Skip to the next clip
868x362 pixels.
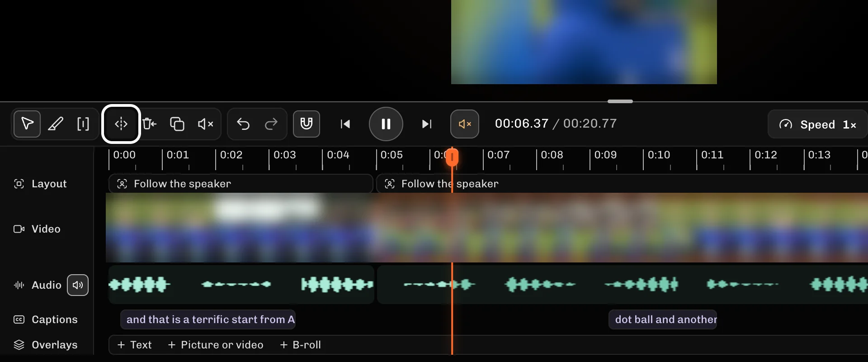point(427,124)
